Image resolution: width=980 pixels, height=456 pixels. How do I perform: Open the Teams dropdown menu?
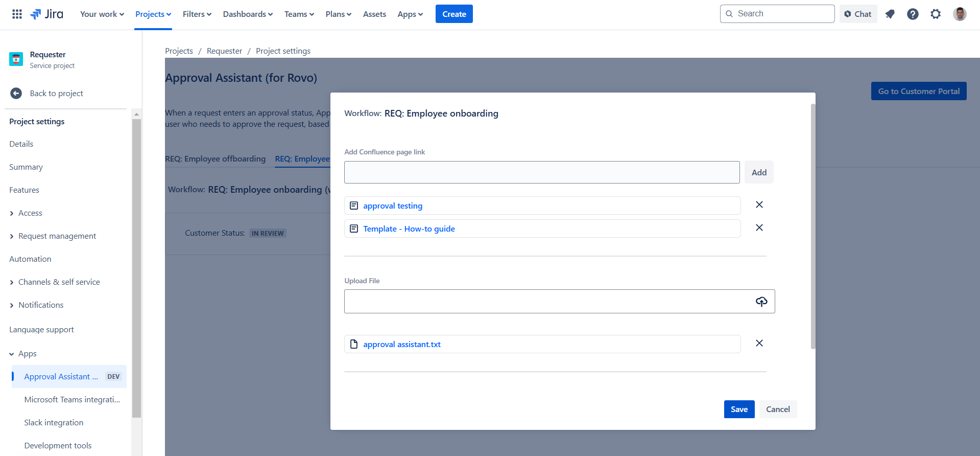point(299,14)
